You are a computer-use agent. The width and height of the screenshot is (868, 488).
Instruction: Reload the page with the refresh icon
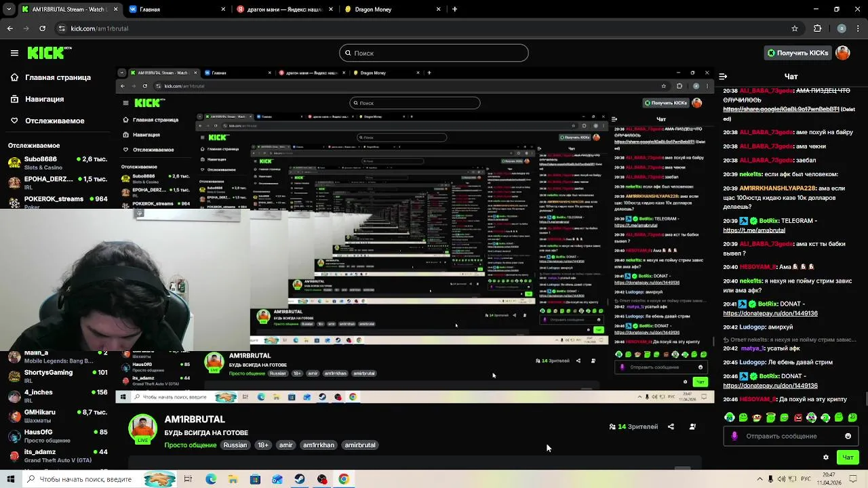pyautogui.click(x=43, y=28)
